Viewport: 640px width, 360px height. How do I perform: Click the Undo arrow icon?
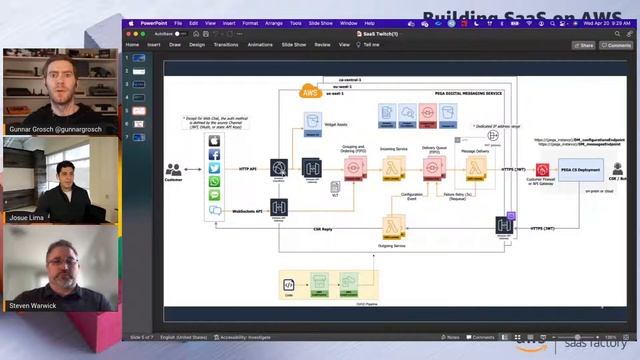pos(216,34)
